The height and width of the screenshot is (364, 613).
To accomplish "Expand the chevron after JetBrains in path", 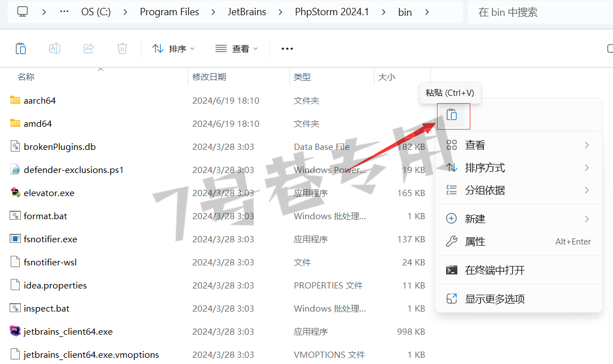I will click(x=280, y=12).
